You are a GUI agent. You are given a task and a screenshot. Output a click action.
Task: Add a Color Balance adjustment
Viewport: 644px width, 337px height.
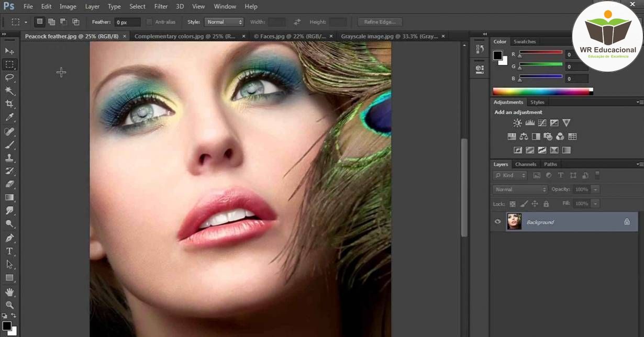tap(524, 137)
